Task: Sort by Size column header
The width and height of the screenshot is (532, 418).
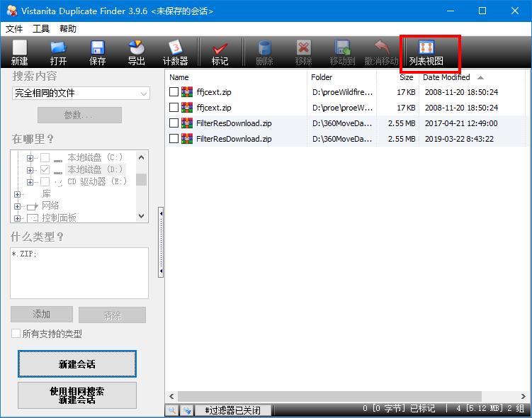Action: [x=397, y=77]
